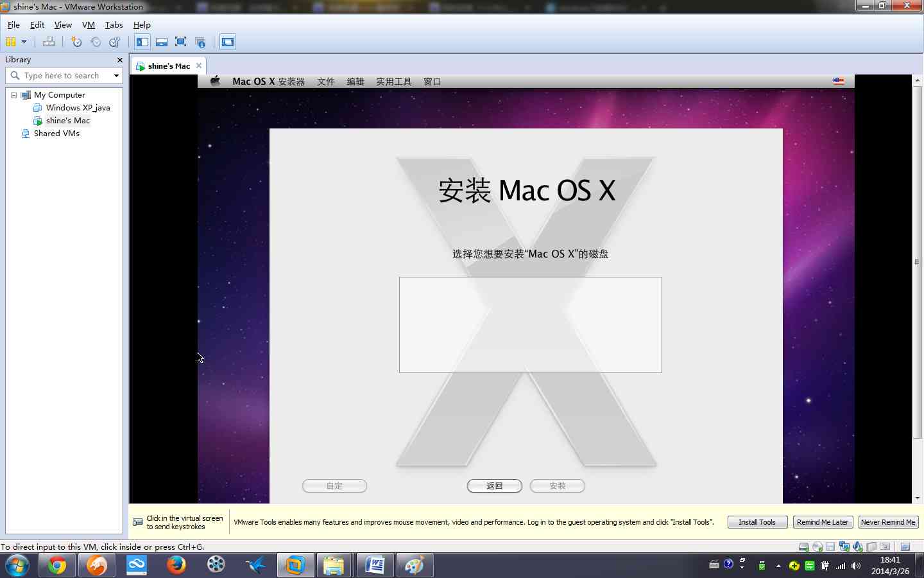This screenshot has height=578, width=924.
Task: Open the film reel app in the taskbar
Action: (216, 566)
